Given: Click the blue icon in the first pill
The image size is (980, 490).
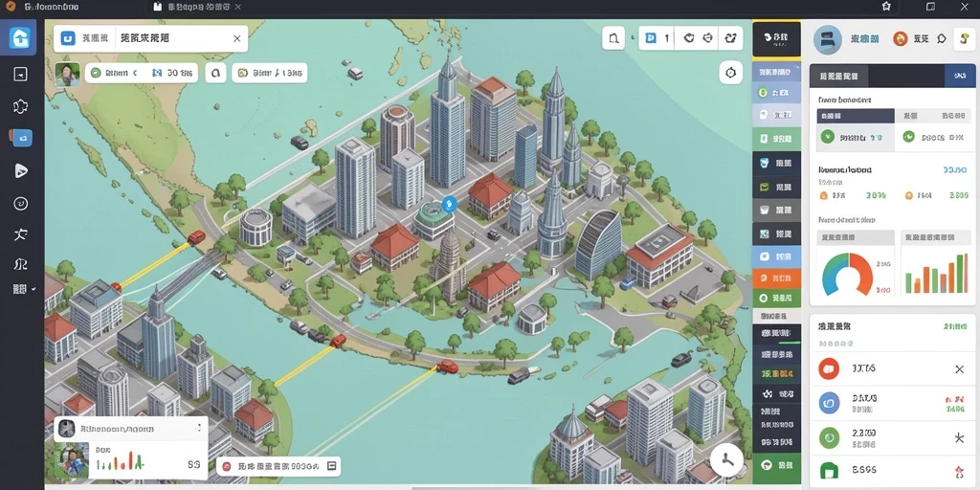Looking at the screenshot, I should pyautogui.click(x=156, y=73).
